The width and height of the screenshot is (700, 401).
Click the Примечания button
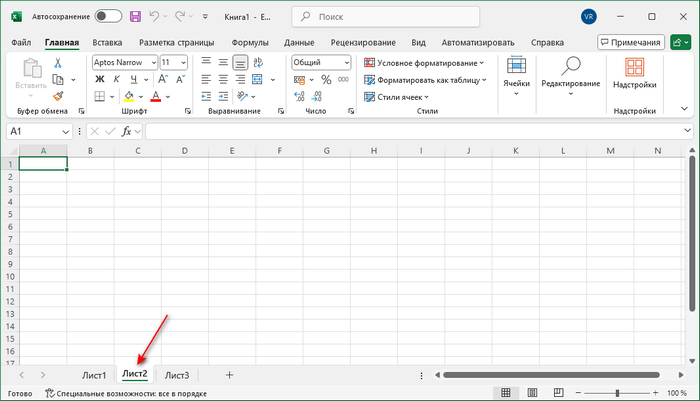[x=631, y=42]
